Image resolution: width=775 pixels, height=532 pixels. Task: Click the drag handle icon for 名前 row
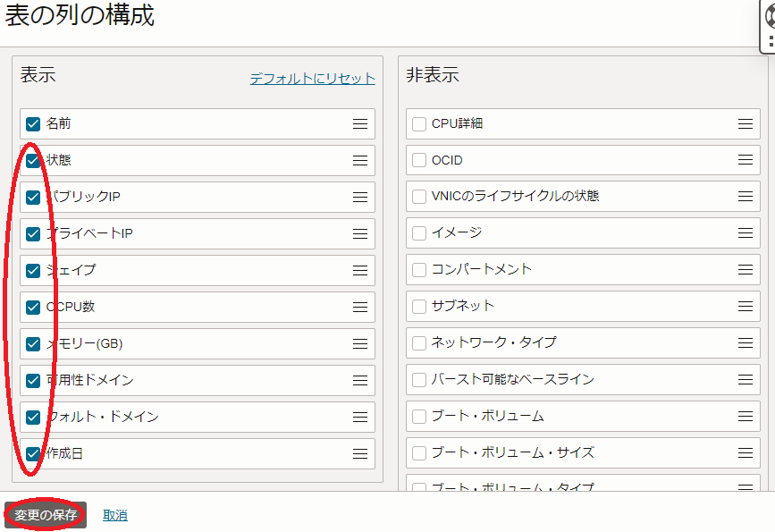360,124
